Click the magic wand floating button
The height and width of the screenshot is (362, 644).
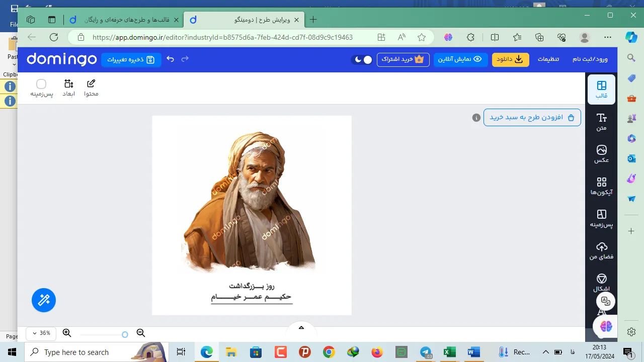(44, 300)
